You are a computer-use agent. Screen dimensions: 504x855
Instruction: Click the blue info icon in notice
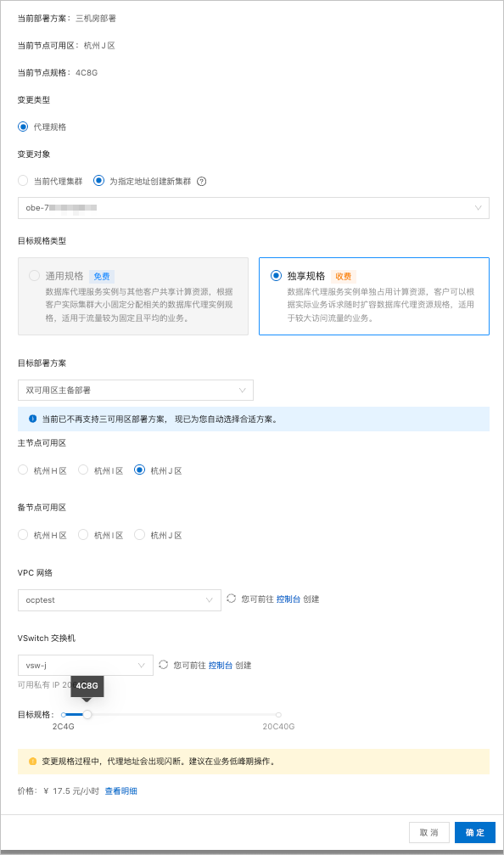coord(33,419)
